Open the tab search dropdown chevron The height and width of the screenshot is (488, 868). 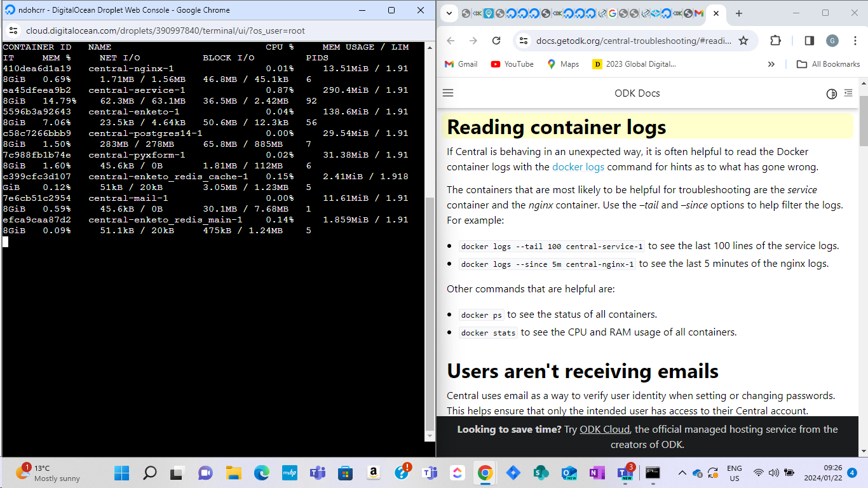coord(449,13)
